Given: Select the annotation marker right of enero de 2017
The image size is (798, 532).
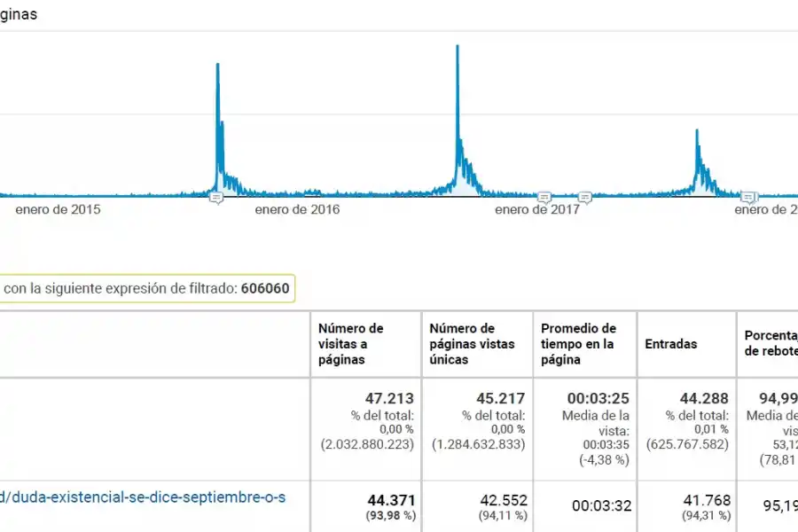Looking at the screenshot, I should click(x=585, y=197).
